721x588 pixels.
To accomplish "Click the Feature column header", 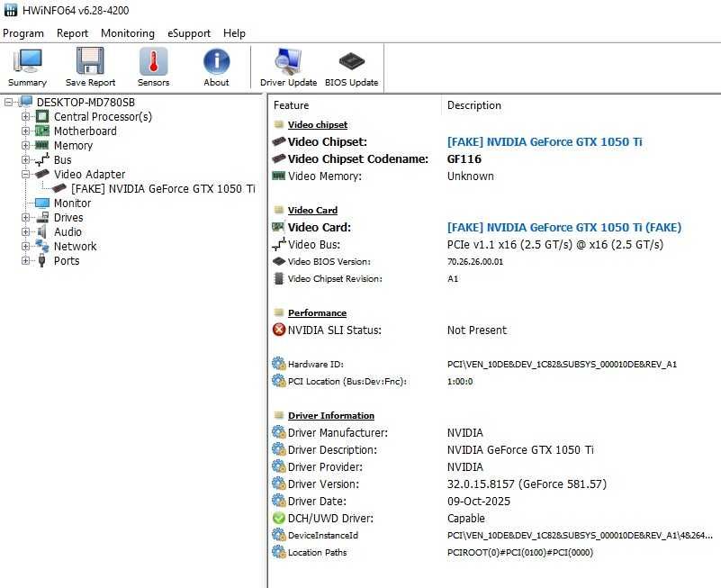I will coord(291,105).
